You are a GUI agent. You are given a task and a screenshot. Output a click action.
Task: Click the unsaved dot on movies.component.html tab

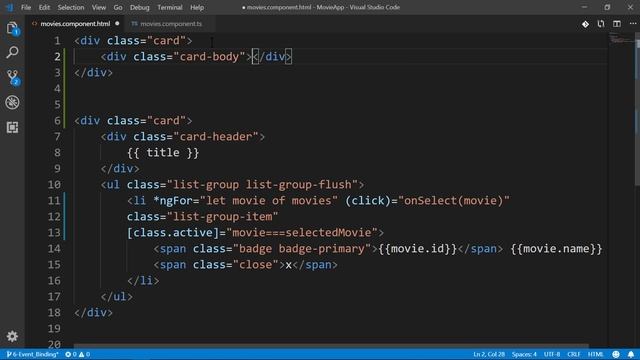click(x=117, y=24)
